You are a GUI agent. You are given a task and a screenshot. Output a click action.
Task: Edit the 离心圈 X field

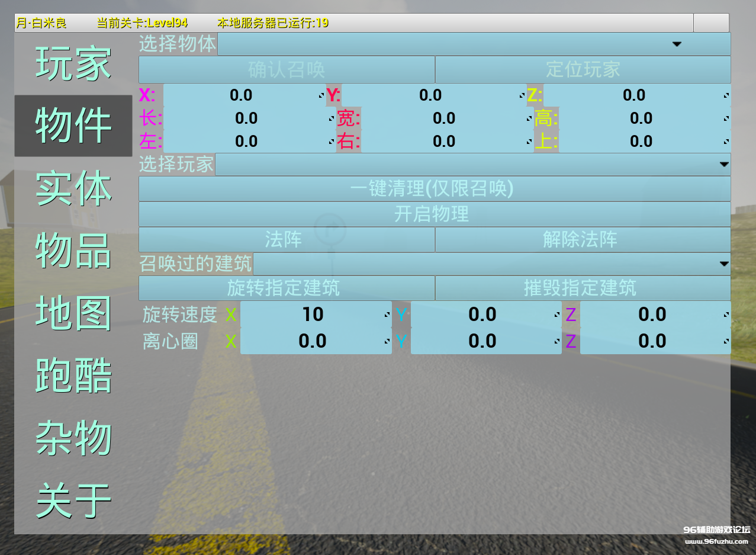[316, 341]
